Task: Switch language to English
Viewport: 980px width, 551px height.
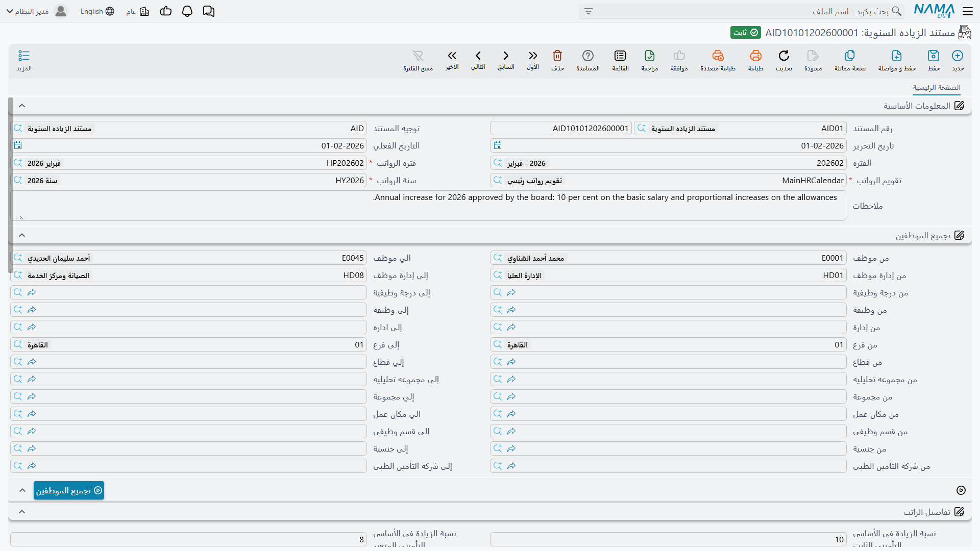Action: pos(97,11)
